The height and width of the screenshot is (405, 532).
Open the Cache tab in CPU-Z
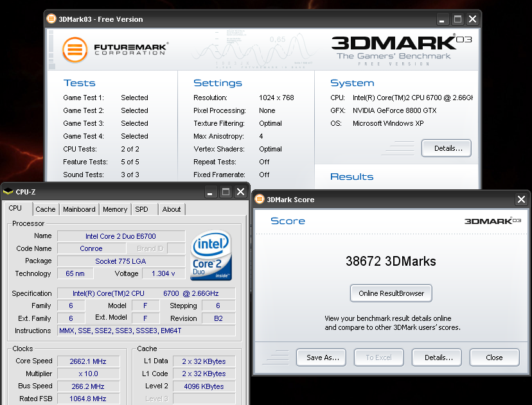pos(46,209)
